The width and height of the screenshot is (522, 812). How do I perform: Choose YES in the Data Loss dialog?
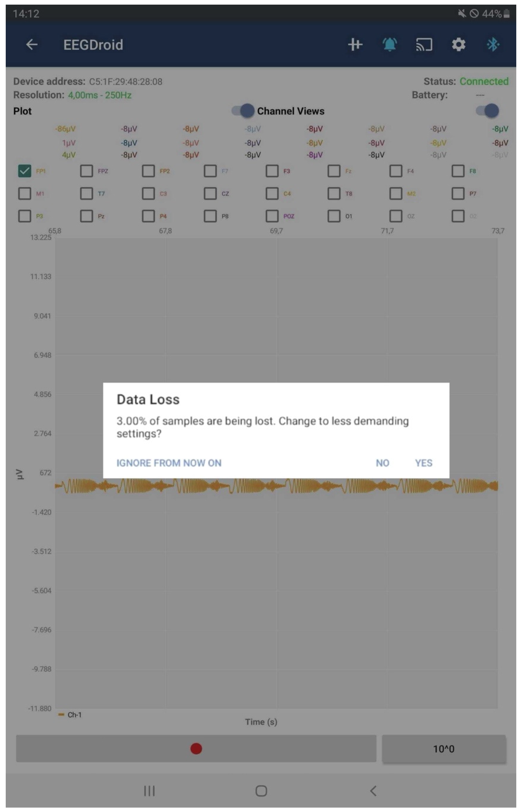pyautogui.click(x=423, y=463)
